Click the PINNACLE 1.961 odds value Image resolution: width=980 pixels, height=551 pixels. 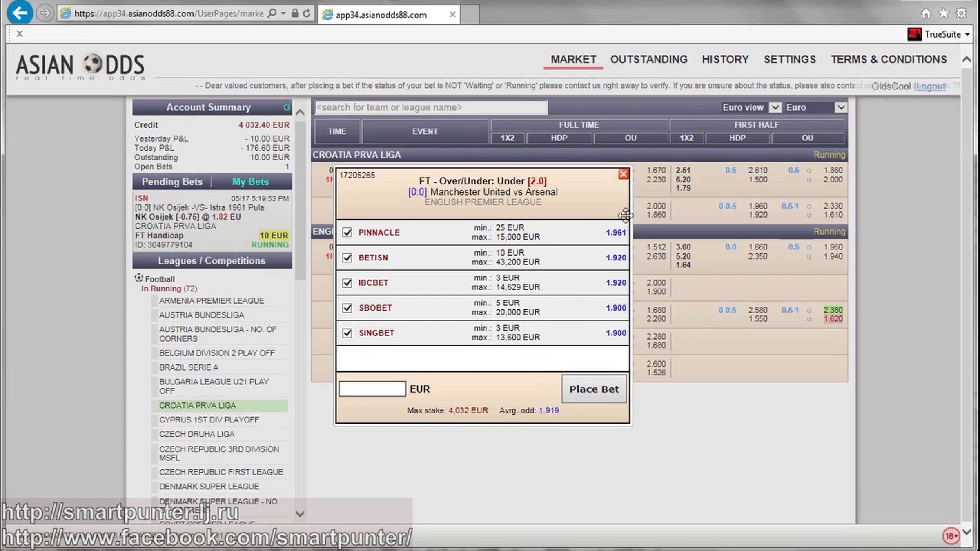pyautogui.click(x=616, y=232)
